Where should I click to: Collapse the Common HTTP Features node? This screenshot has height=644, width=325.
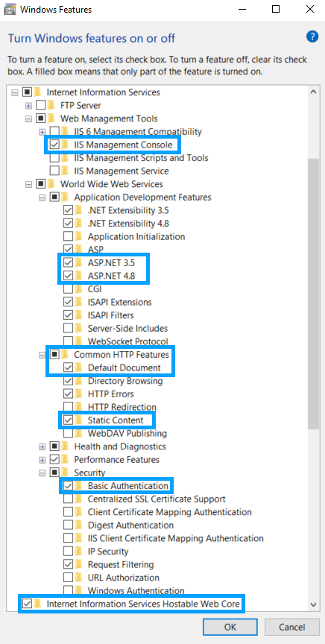click(42, 355)
